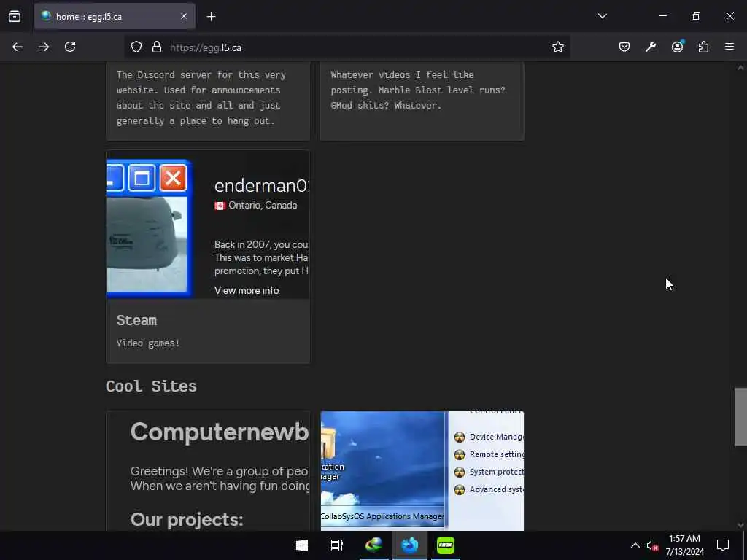Click the scrollbar down arrow
Image resolution: width=747 pixels, height=560 pixels.
pyautogui.click(x=740, y=525)
